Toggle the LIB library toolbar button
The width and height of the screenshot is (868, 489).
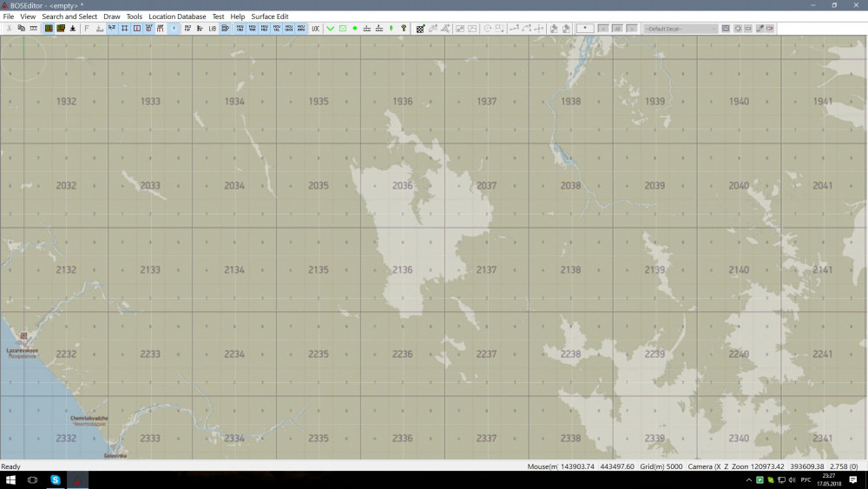tap(213, 29)
